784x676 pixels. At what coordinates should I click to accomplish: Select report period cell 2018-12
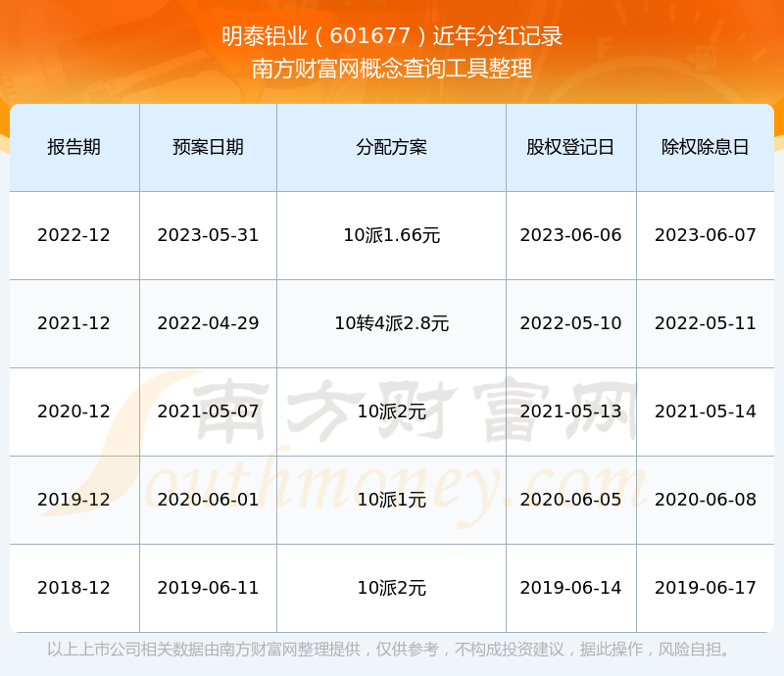(74, 588)
